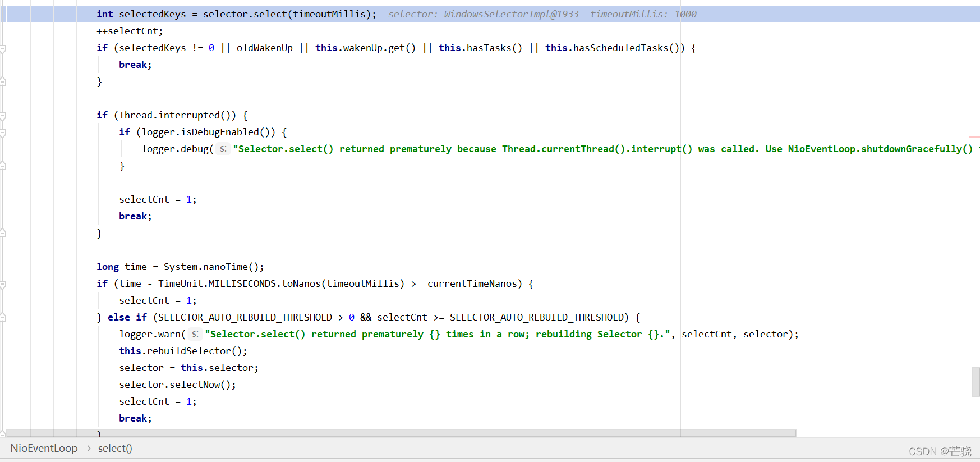Click first 'SELECTOR_AUTO_REBUILD_THRESHOLD' before '> 0'
The width and height of the screenshot is (980, 462).
tap(245, 317)
